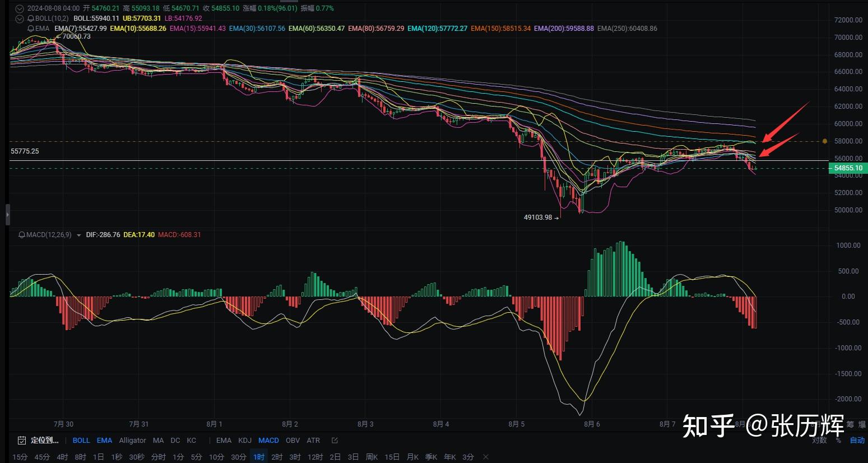Switch to the 4时 timeframe tab
Viewport: 868px width, 463px height.
pos(62,457)
